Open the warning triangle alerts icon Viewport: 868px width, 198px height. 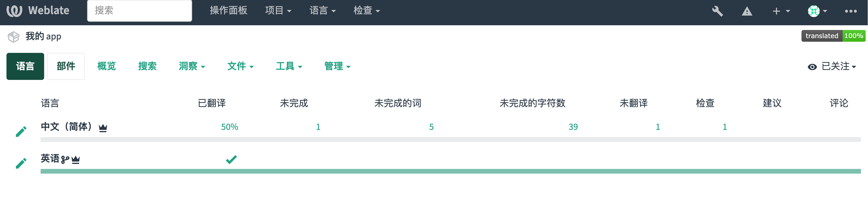pyautogui.click(x=747, y=11)
